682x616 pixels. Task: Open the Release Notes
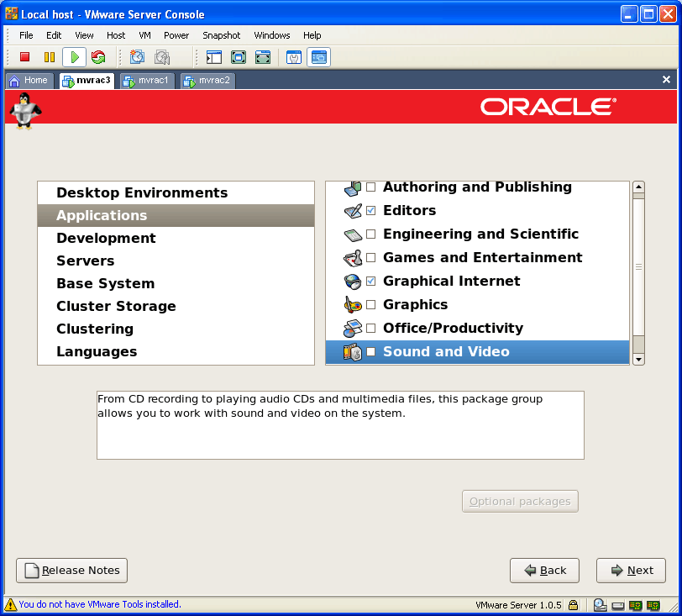[71, 571]
